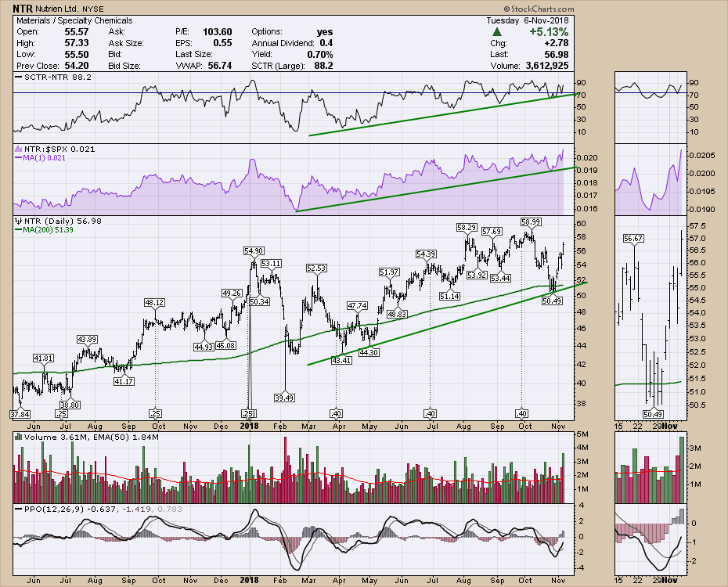The image size is (728, 587).
Task: Click the 50.34 price label
Action: click(259, 301)
